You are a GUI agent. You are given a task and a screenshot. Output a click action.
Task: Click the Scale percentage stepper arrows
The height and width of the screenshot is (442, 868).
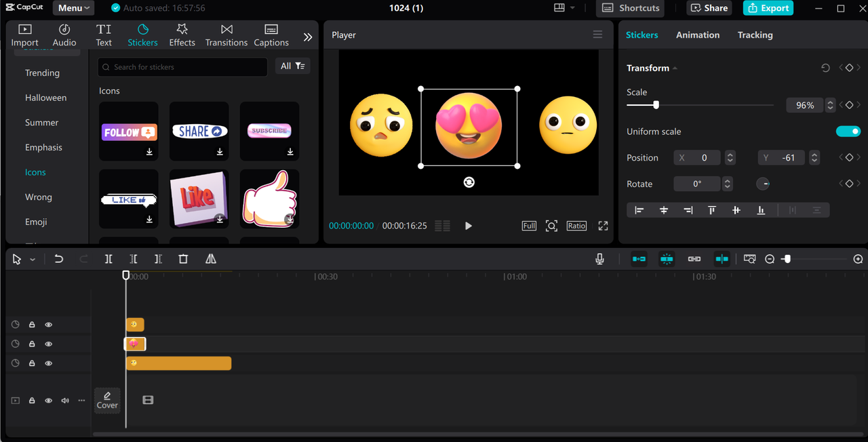[829, 105]
